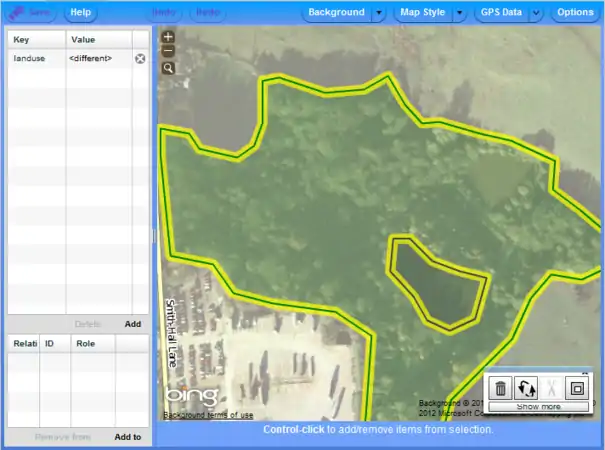The height and width of the screenshot is (450, 605).
Task: Open the Help menu
Action: [81, 13]
